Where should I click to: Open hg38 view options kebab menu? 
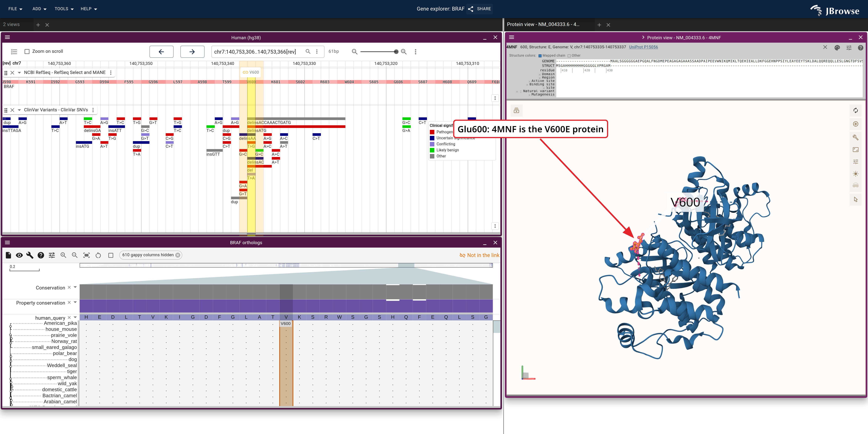[x=416, y=52]
